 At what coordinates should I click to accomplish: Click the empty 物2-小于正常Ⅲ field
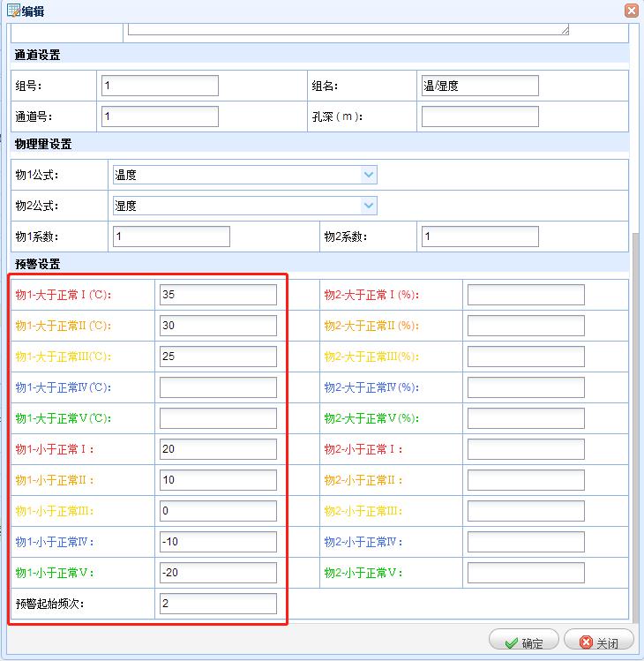[526, 511]
